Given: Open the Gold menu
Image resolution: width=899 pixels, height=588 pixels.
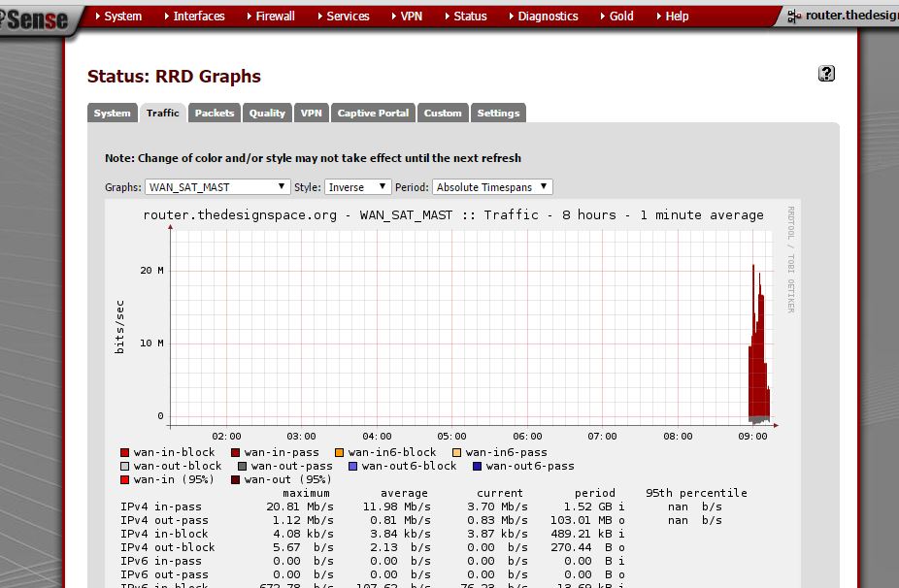Looking at the screenshot, I should 621,16.
